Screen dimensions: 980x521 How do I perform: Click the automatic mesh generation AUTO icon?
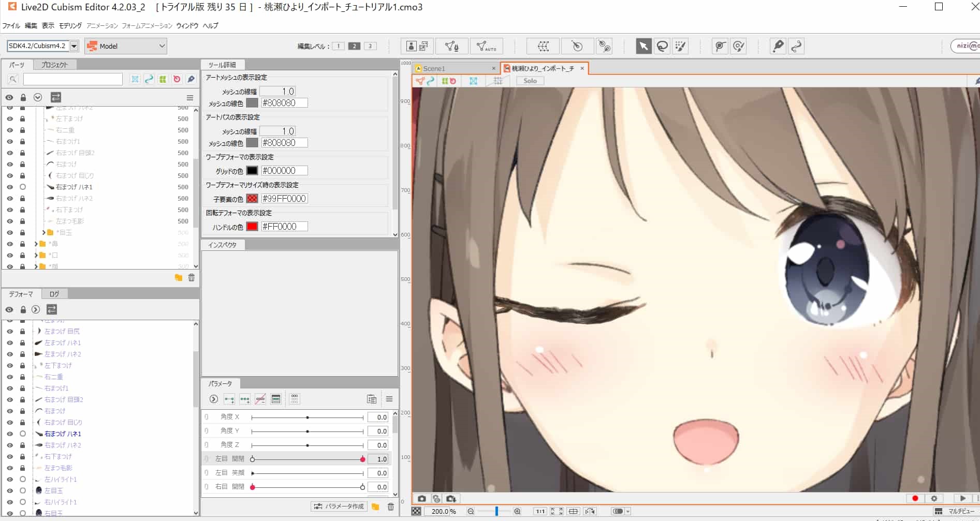(486, 46)
